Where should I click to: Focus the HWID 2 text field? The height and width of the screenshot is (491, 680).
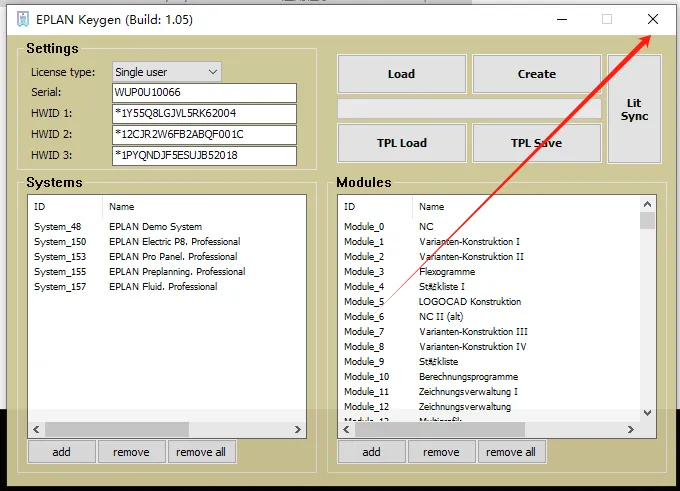click(x=204, y=134)
